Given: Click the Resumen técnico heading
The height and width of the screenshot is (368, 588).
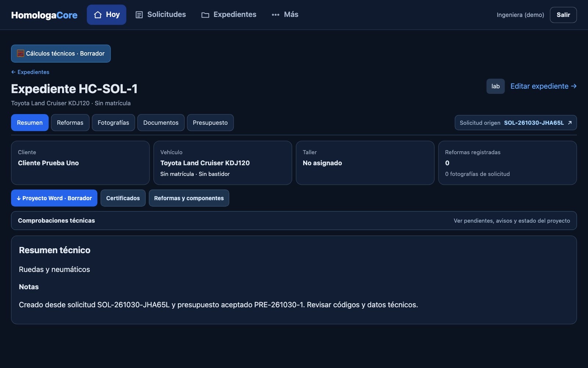Looking at the screenshot, I should click(x=54, y=250).
